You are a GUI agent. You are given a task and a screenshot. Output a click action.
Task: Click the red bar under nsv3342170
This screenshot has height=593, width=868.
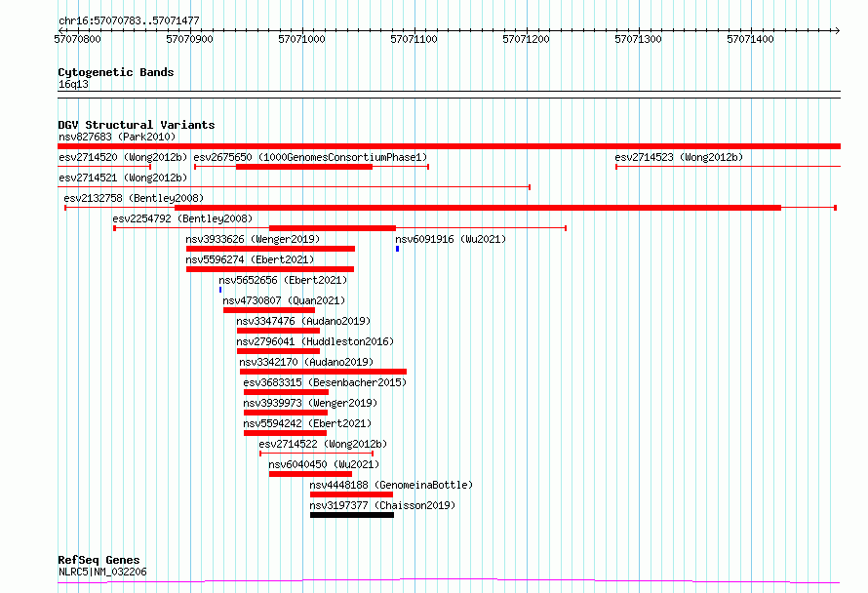pyautogui.click(x=323, y=372)
